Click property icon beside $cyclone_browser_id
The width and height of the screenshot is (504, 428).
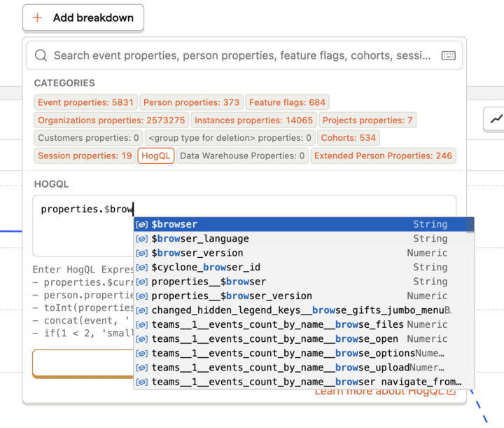tap(141, 268)
